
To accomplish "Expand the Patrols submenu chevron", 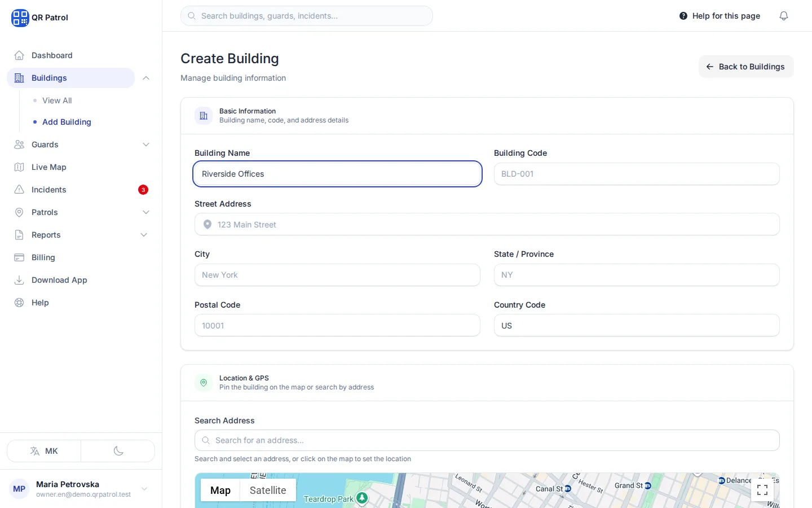I will point(146,212).
